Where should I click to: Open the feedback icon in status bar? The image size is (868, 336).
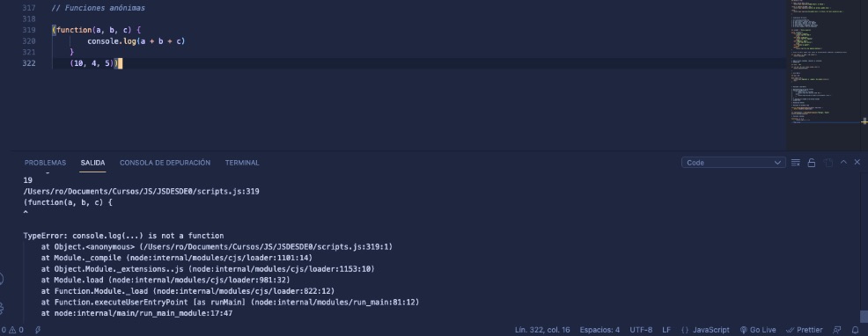pos(837,330)
